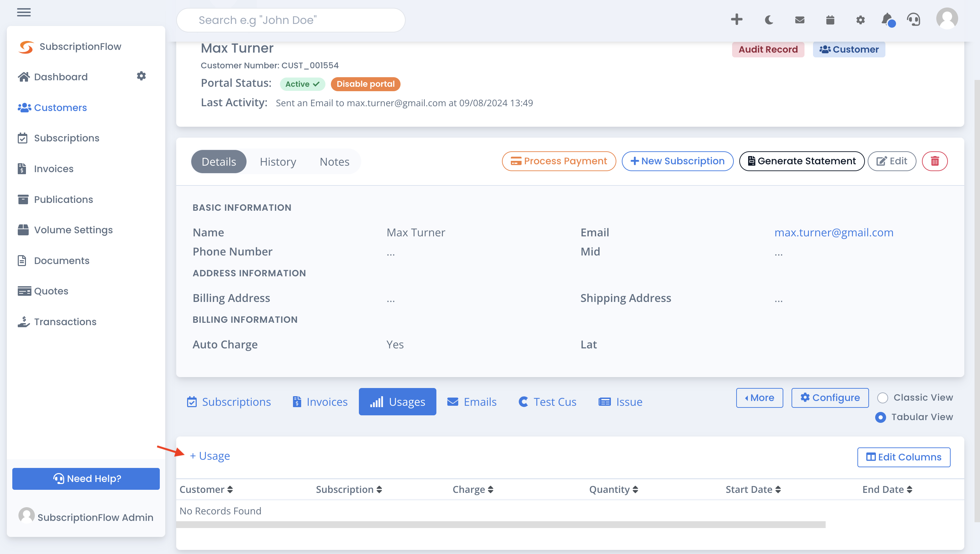Select the Classic View radio button
The width and height of the screenshot is (980, 554).
click(x=882, y=398)
